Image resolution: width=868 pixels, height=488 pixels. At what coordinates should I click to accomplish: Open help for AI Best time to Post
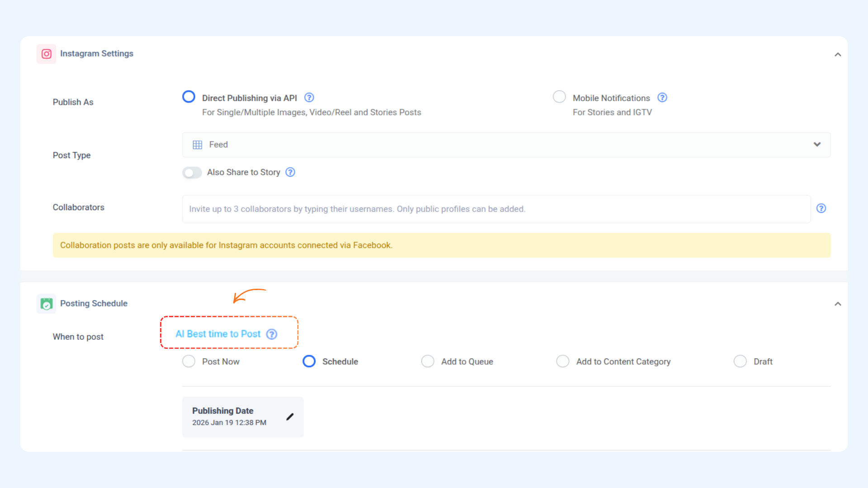[x=272, y=334]
